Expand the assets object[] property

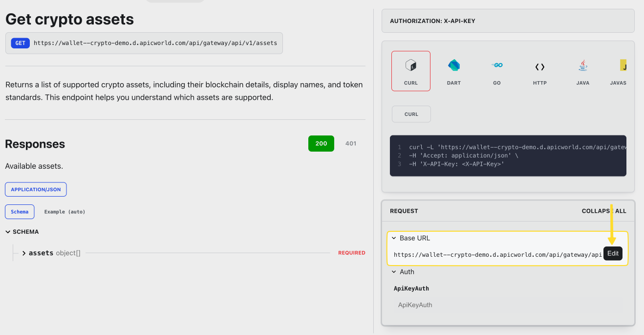24,253
